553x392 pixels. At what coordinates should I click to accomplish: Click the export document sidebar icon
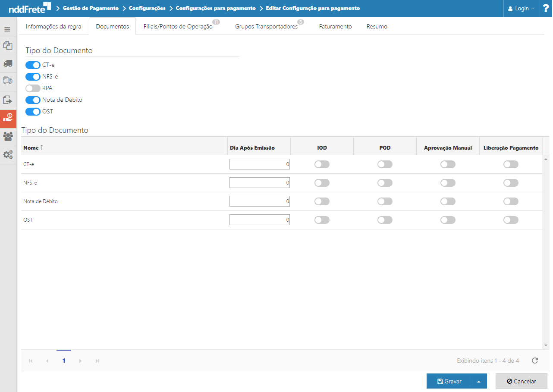7,100
